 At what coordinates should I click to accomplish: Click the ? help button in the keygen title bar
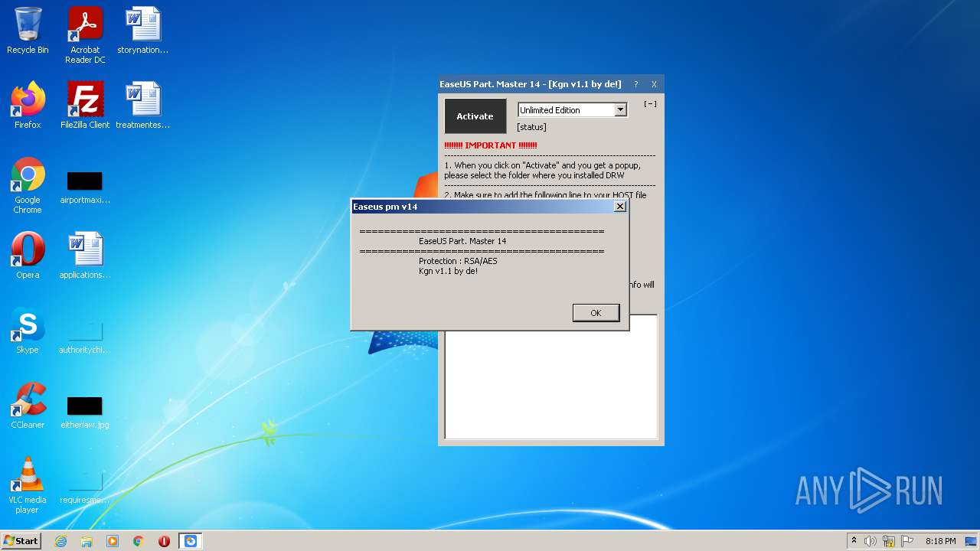click(x=635, y=84)
